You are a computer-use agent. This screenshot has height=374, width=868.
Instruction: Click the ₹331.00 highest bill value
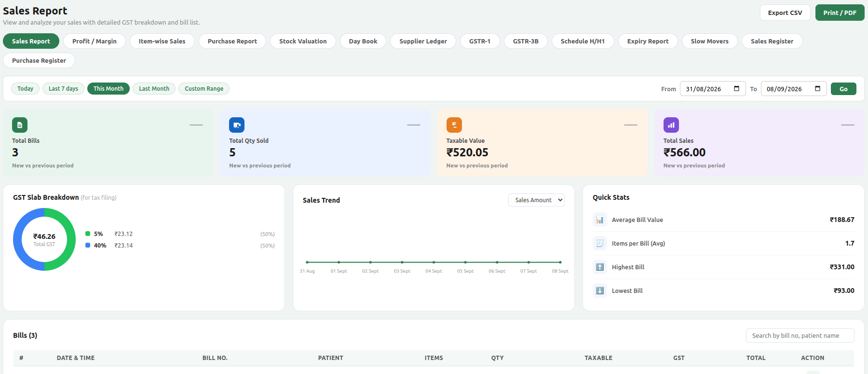842,267
